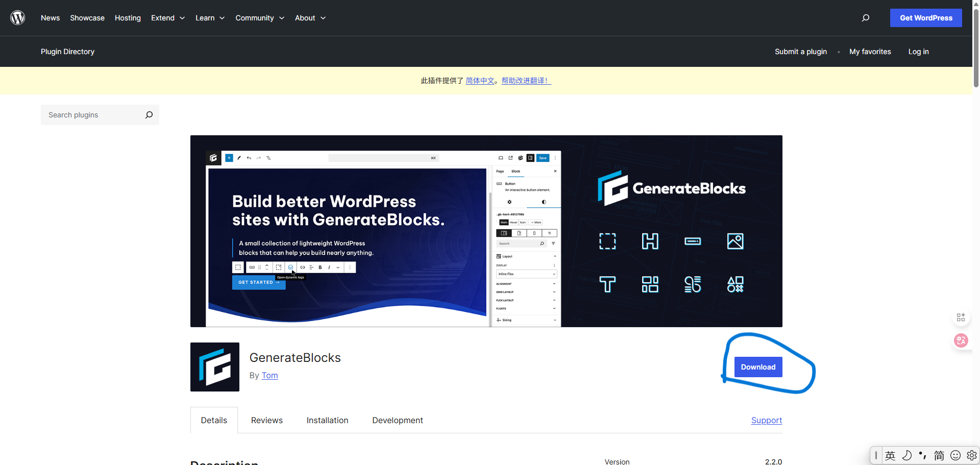Toggle 简 to switch simplified/traditional Chinese
980x465 pixels.
940,455
